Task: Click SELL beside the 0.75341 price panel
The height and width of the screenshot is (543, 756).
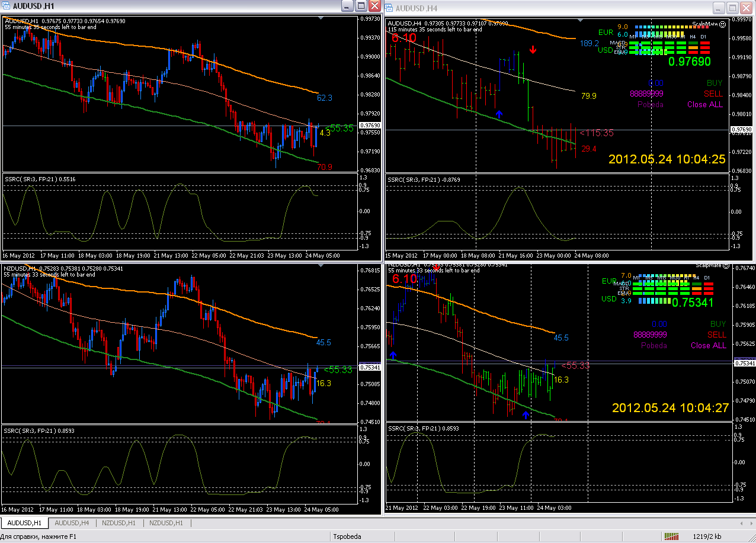Action: click(x=716, y=335)
